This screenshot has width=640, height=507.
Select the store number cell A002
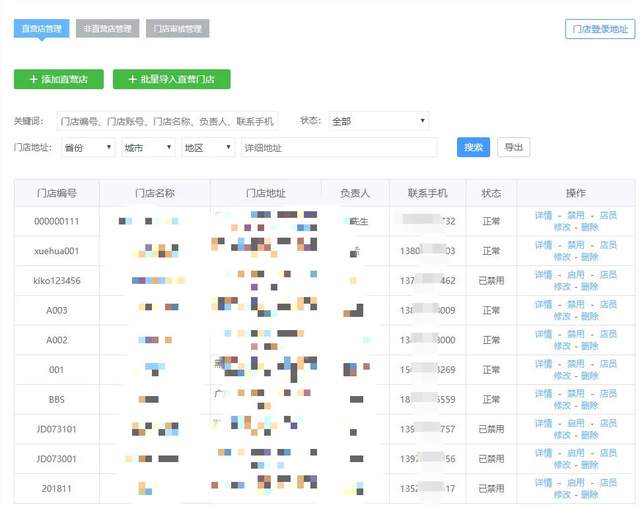(57, 340)
